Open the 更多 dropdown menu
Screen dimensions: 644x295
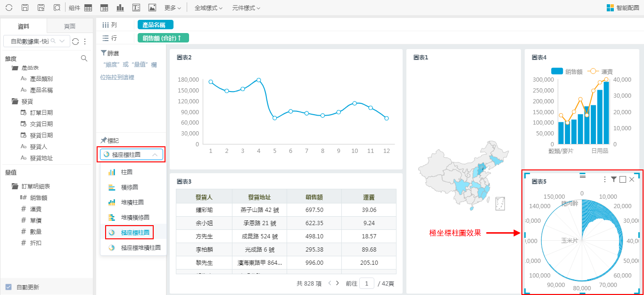[173, 8]
